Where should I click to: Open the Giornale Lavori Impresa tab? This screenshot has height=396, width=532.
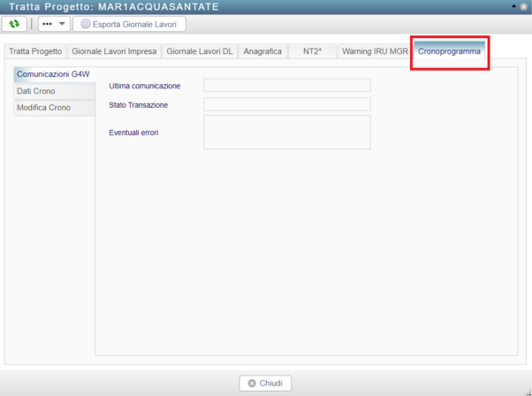click(x=114, y=51)
